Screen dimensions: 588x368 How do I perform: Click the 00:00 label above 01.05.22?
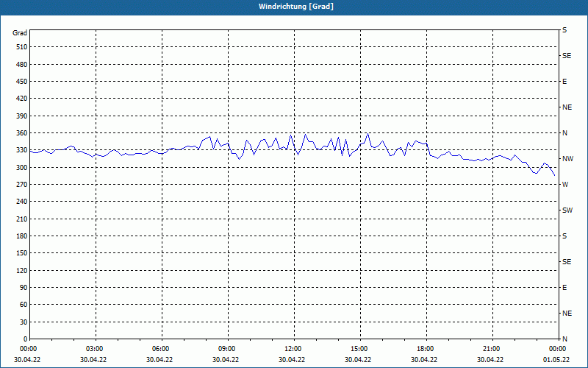pyautogui.click(x=557, y=349)
